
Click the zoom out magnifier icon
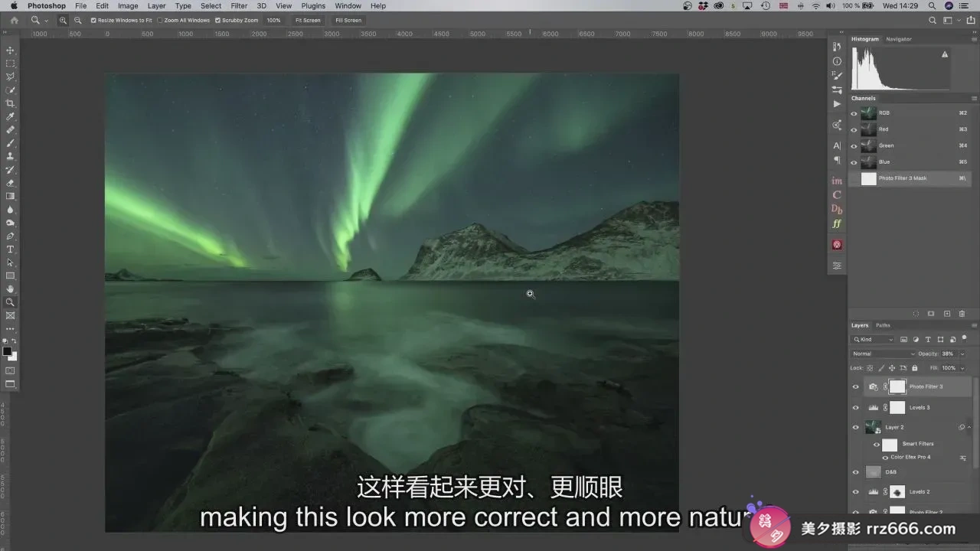point(77,20)
